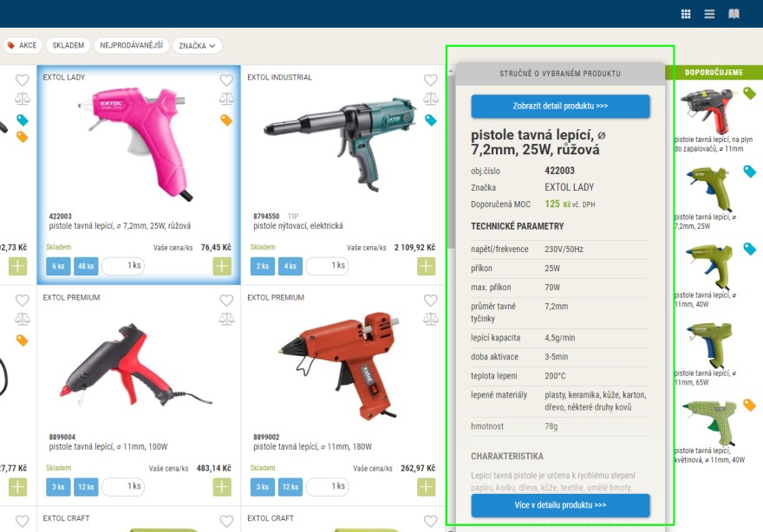The image size is (763, 532).
Task: Open the pink glue gun product image
Action: pos(136,144)
